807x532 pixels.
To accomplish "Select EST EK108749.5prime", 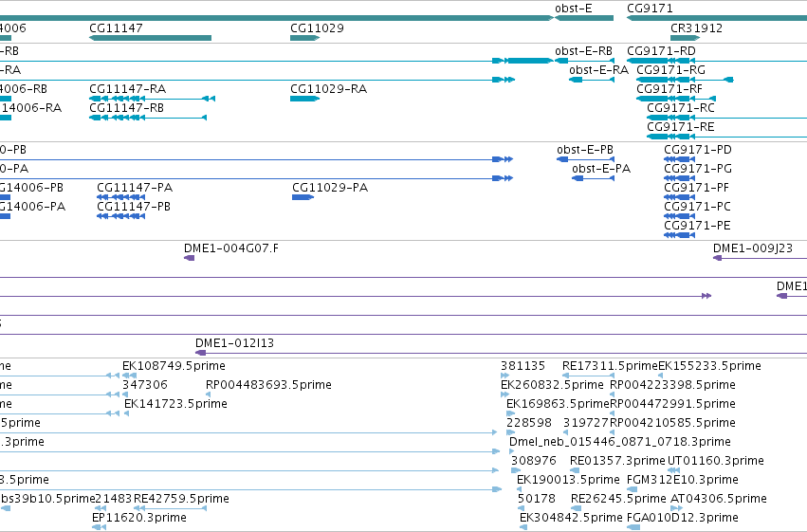I will (174, 366).
